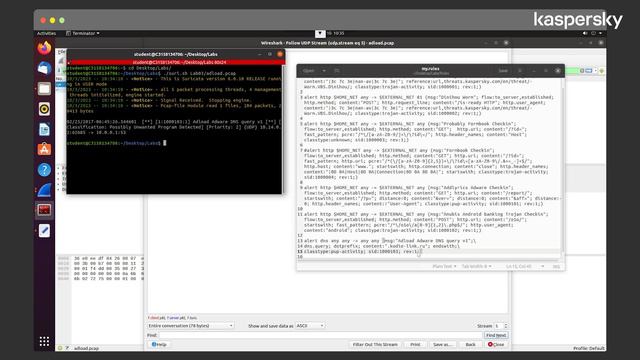Click Open button in gedit header
The height and width of the screenshot is (360, 640).
coord(309,71)
